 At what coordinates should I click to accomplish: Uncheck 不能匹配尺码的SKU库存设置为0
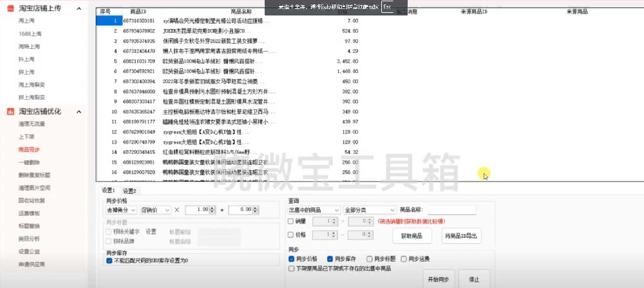point(109,260)
